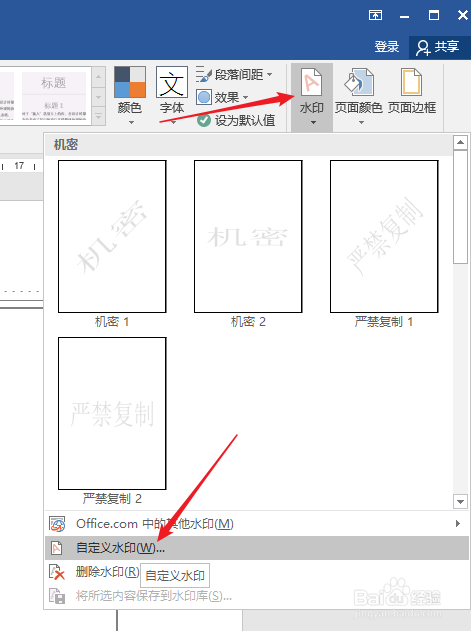Expand the Office.com 其他水印 submenu arrow
The width and height of the screenshot is (471, 631).
458,524
